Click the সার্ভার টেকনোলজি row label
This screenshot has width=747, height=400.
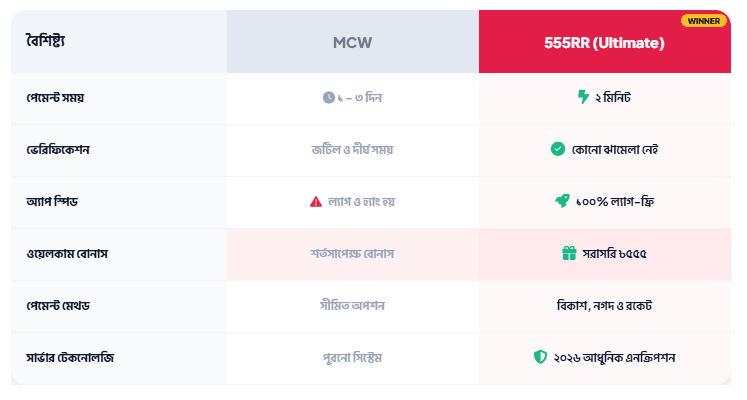(x=70, y=357)
